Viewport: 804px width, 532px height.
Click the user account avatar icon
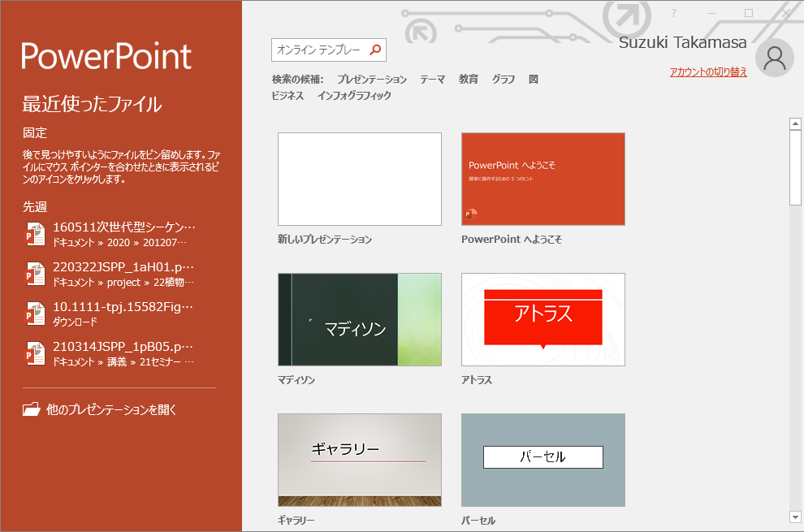[774, 58]
